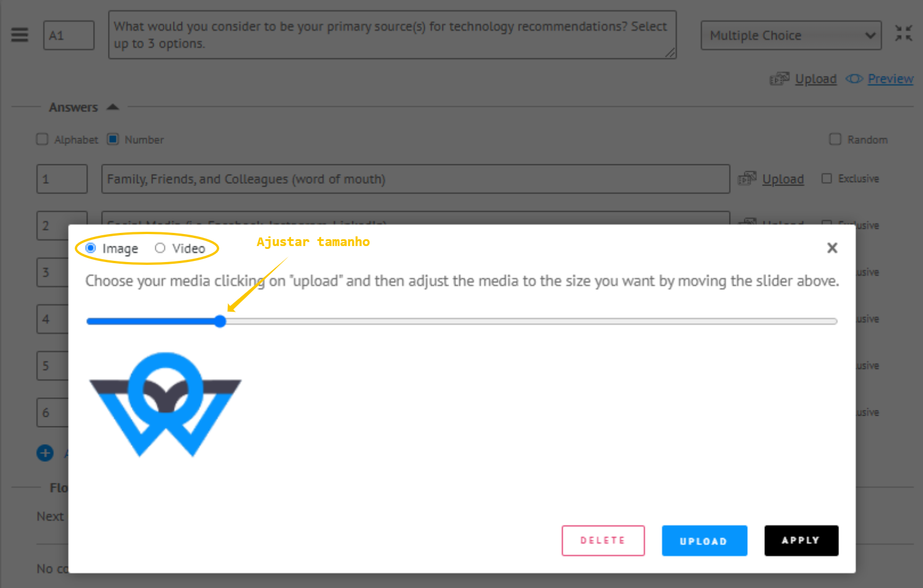Open the Multiple Choice question type dropdown
923x588 pixels.
coord(791,35)
